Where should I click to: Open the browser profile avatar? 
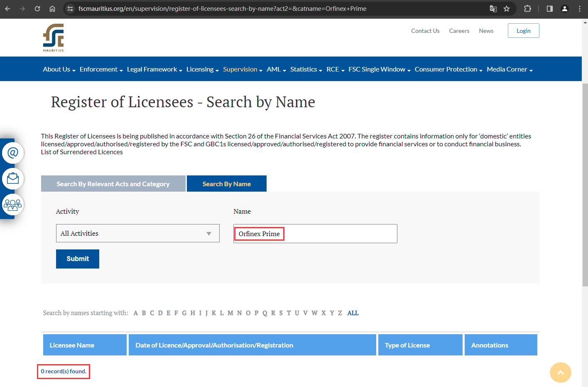[x=565, y=8]
